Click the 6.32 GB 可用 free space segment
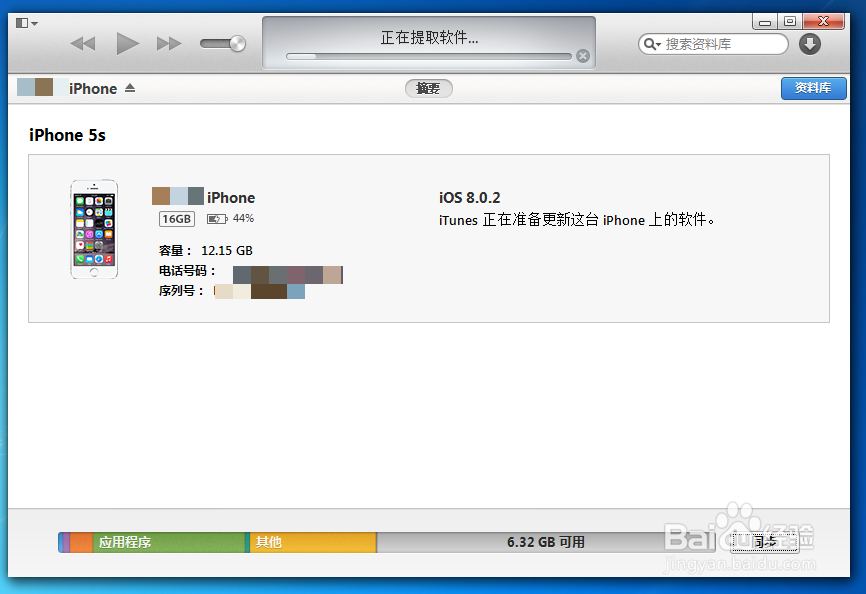The width and height of the screenshot is (866, 594). pos(546,542)
